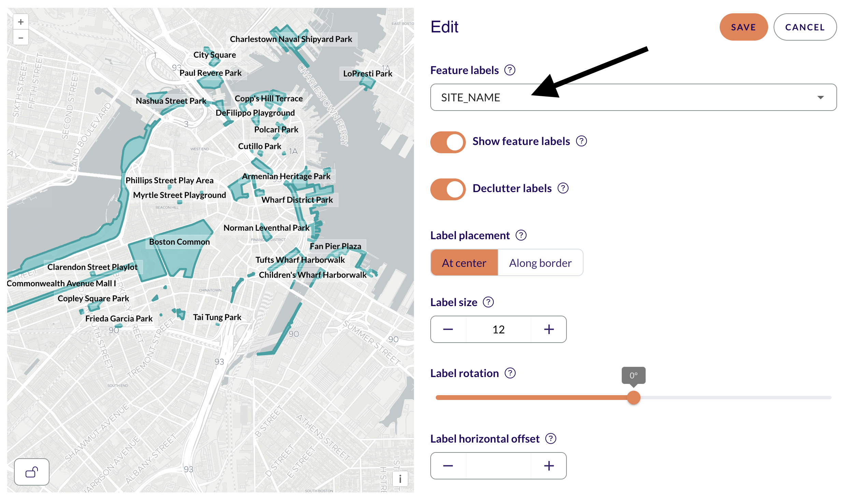Click the Norman Leventhal Park label
848x504 pixels.
[267, 228]
